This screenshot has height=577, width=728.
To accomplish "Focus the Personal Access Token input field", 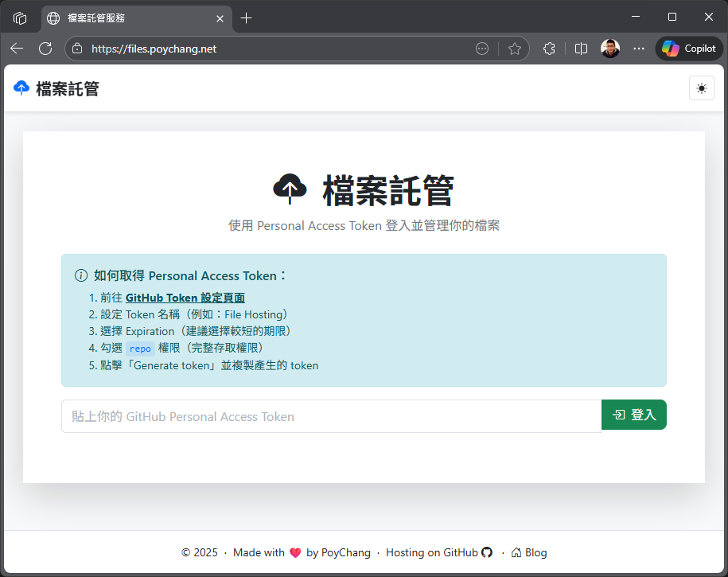I will click(x=331, y=416).
